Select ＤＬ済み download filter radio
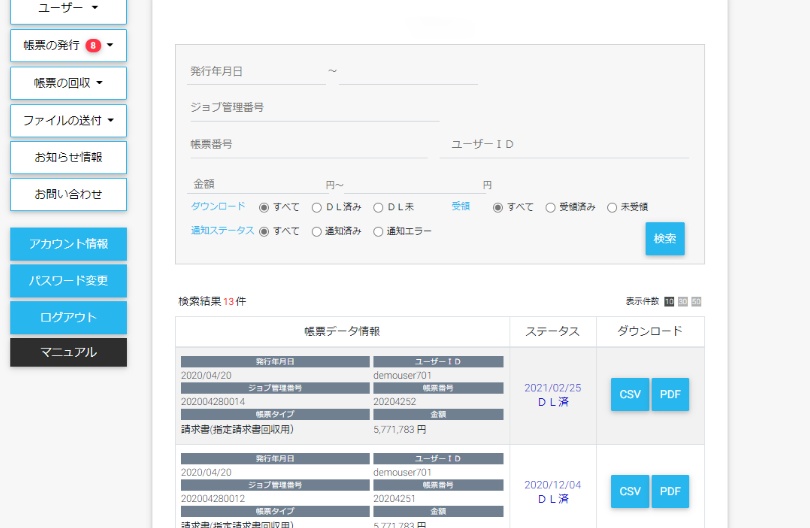This screenshot has height=528, width=810. tap(317, 208)
